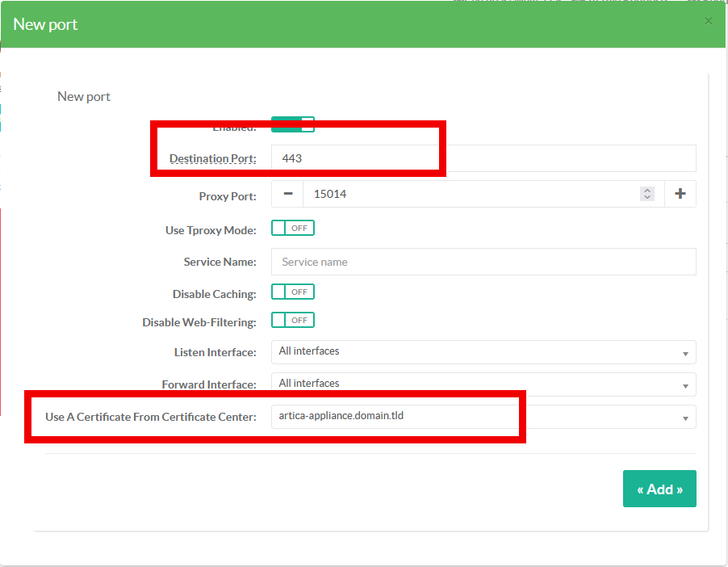Click the Destination Port label

click(x=212, y=158)
